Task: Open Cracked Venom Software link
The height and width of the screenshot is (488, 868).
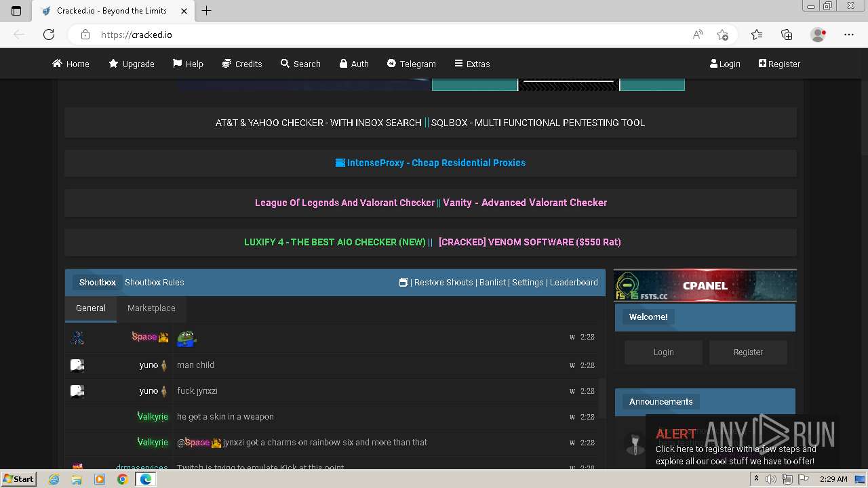Action: pos(530,242)
